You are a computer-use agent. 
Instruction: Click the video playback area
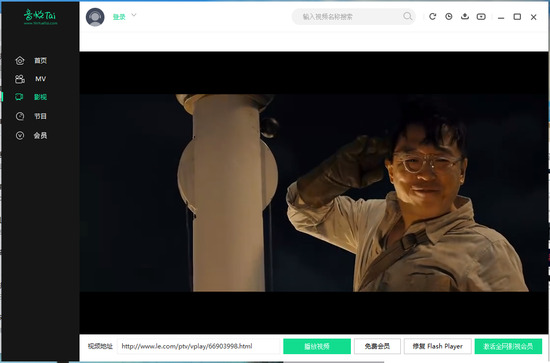coord(314,193)
